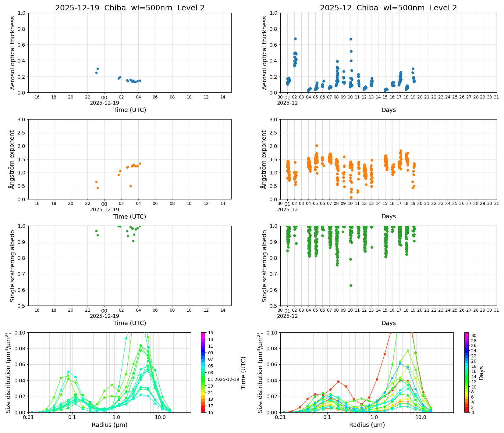Click the vertical Days colorbar label

tap(481, 373)
